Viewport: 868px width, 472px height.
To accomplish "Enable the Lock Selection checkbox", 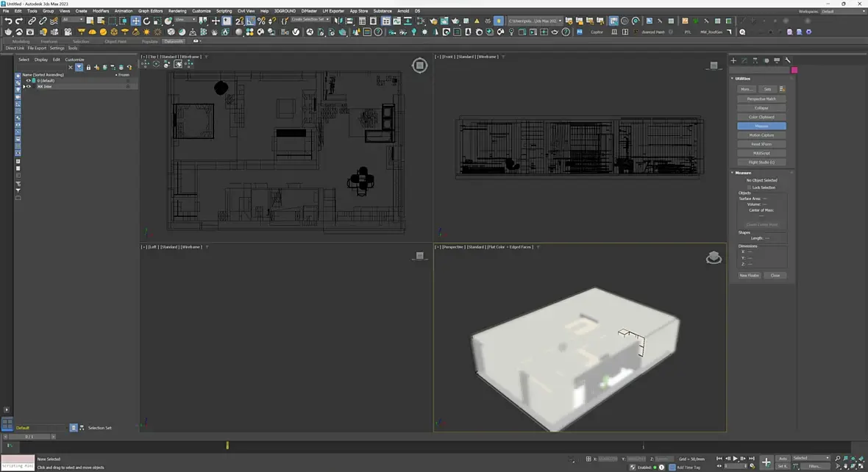I will pos(749,187).
